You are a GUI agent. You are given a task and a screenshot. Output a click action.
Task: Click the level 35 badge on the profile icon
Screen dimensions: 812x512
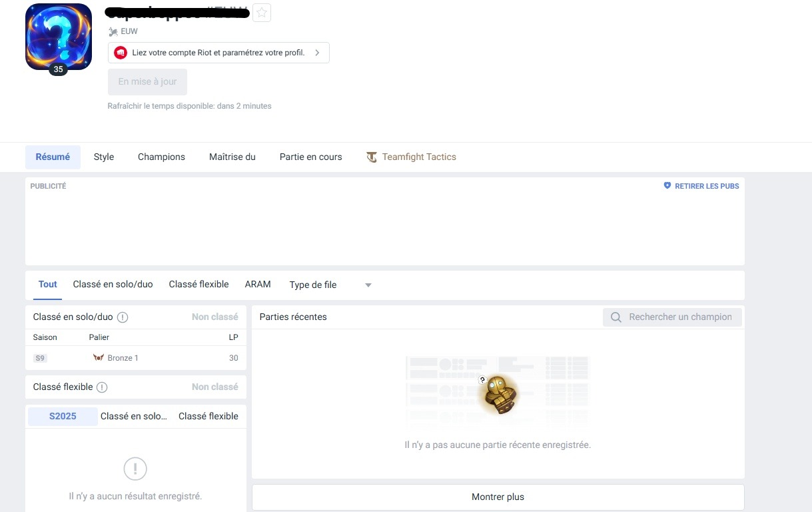point(58,69)
